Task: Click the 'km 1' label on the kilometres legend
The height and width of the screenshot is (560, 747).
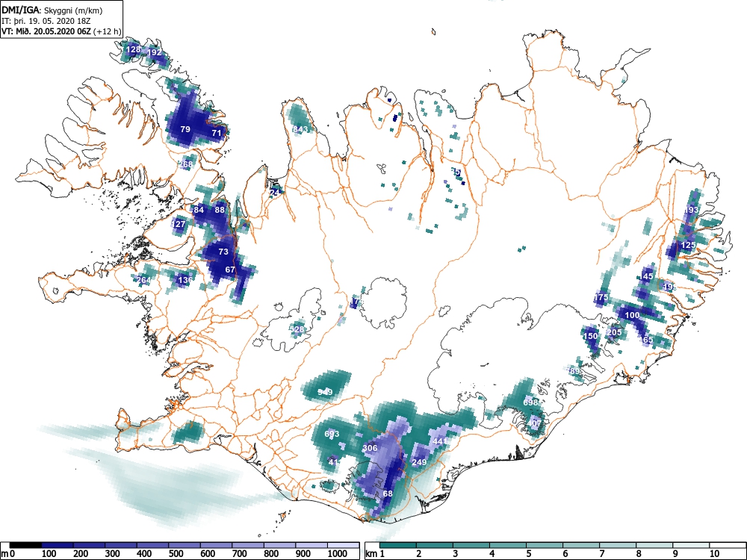Action: pyautogui.click(x=376, y=554)
